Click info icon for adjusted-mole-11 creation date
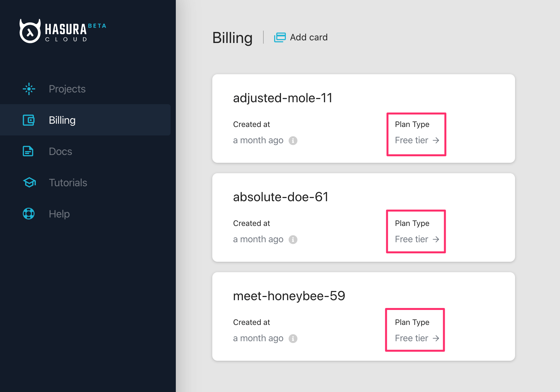The width and height of the screenshot is (560, 392). (x=293, y=141)
